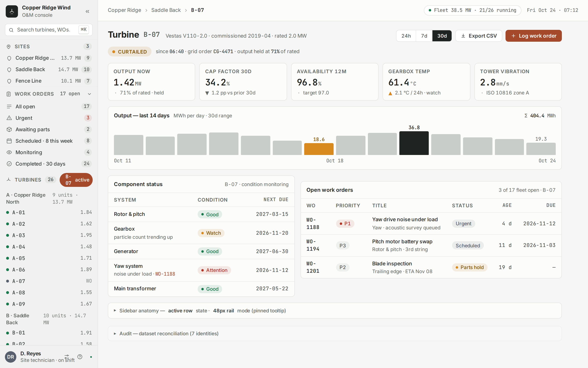
Task: Go to Copper Ridge breadcrumb
Action: [124, 10]
